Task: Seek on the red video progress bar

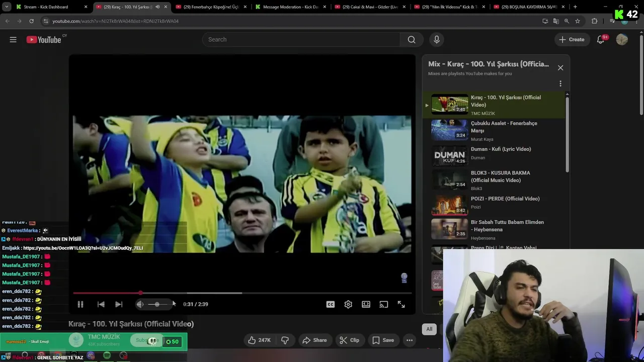Action: [x=243, y=293]
